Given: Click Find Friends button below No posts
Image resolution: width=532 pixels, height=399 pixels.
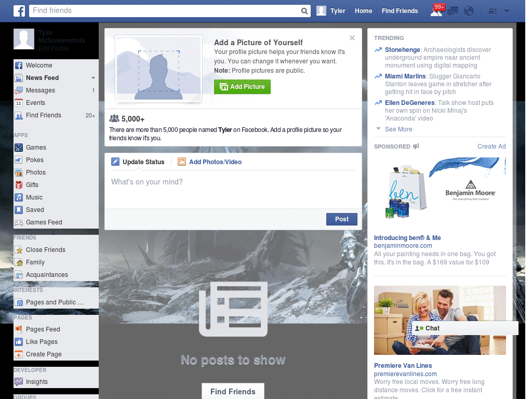Looking at the screenshot, I should point(233,392).
